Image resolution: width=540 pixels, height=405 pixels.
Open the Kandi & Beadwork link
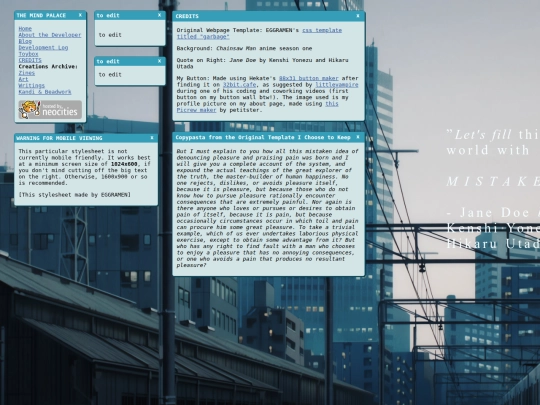[45, 92]
